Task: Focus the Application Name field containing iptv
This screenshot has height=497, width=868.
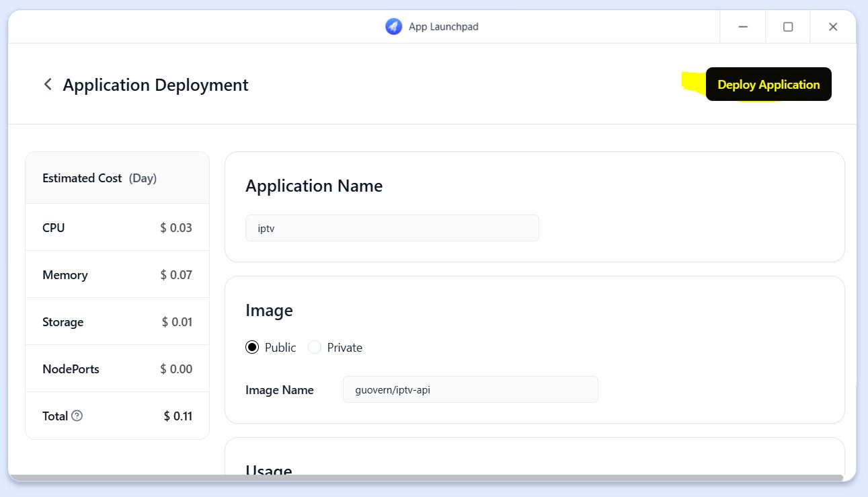Action: tap(392, 228)
